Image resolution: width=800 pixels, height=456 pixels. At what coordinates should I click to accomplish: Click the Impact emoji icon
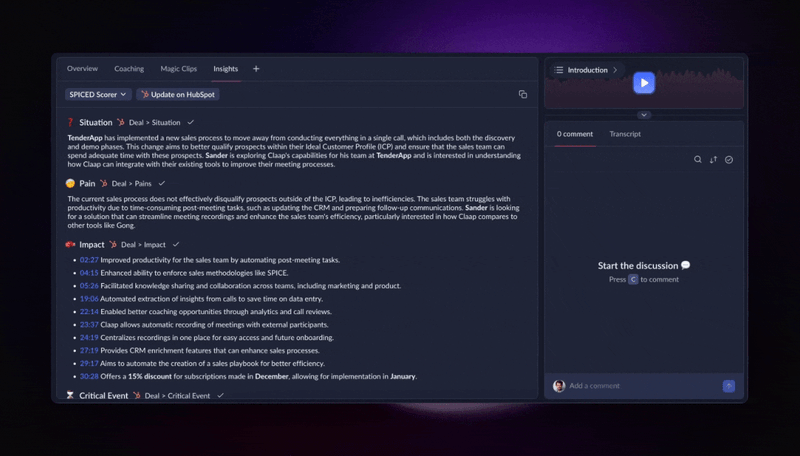click(x=70, y=244)
